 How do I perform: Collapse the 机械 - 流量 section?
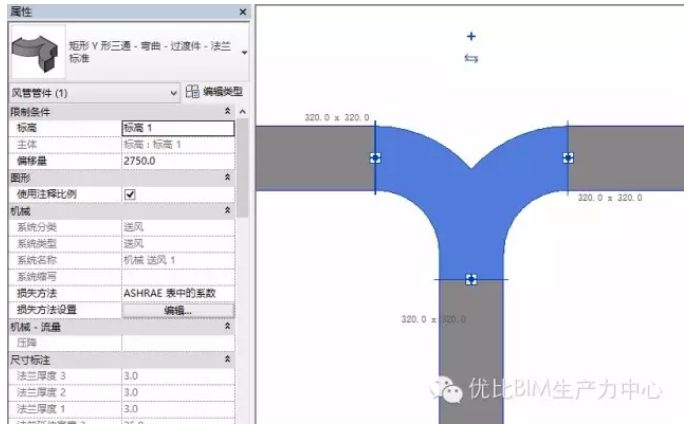227,326
